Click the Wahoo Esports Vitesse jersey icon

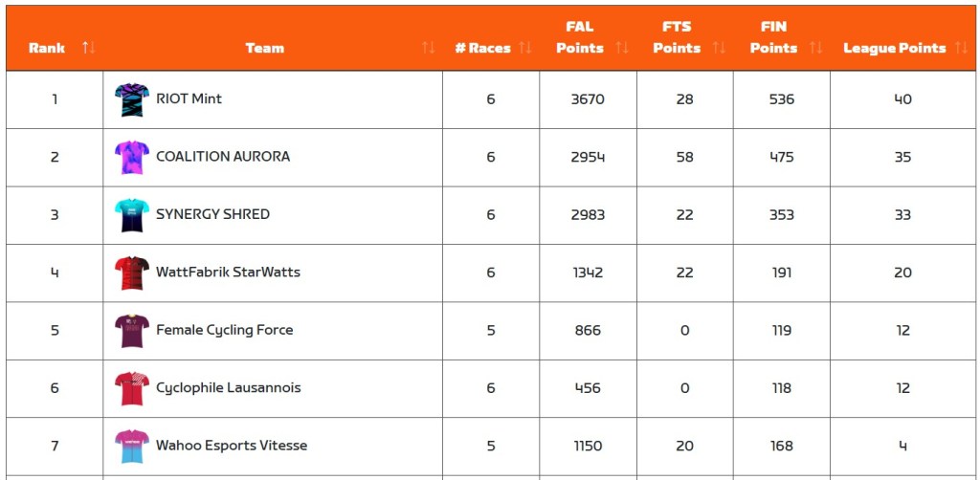(x=132, y=446)
